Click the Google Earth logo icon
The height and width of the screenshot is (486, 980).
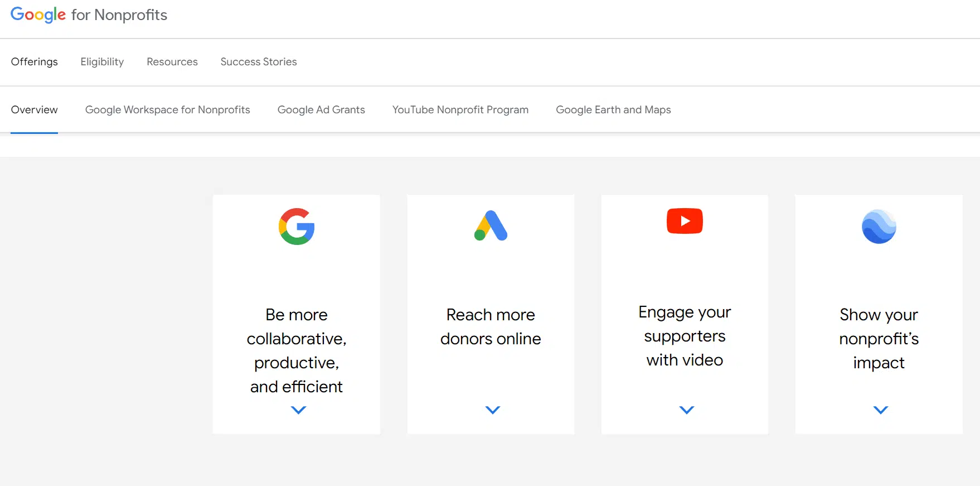coord(879,227)
